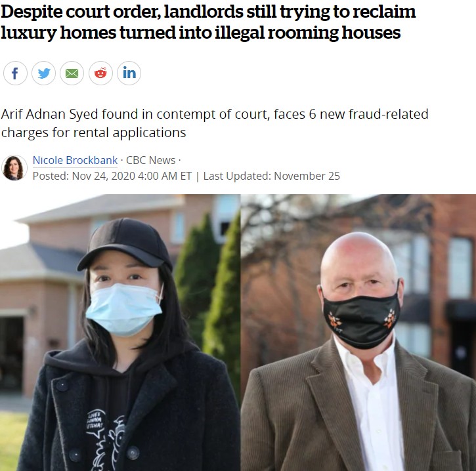The height and width of the screenshot is (471, 476).
Task: Click the subheadline mentioning Arif Adnan Syed
Action: (215, 123)
